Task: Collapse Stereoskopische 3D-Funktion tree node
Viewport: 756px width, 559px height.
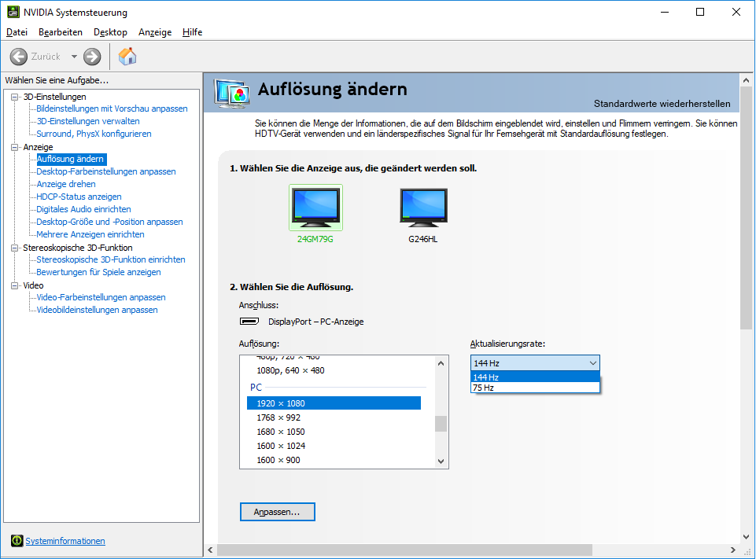Action: [x=14, y=248]
